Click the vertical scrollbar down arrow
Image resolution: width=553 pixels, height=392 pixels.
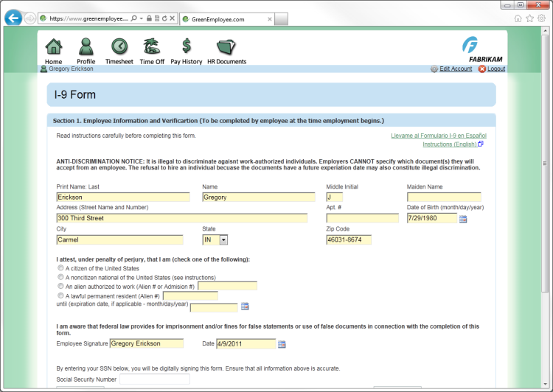[x=545, y=384]
